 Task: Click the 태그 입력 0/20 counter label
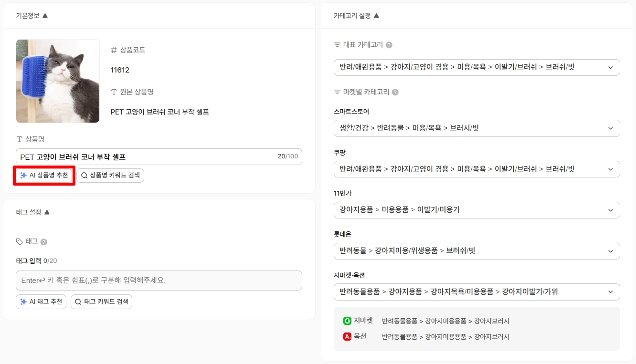coord(37,260)
